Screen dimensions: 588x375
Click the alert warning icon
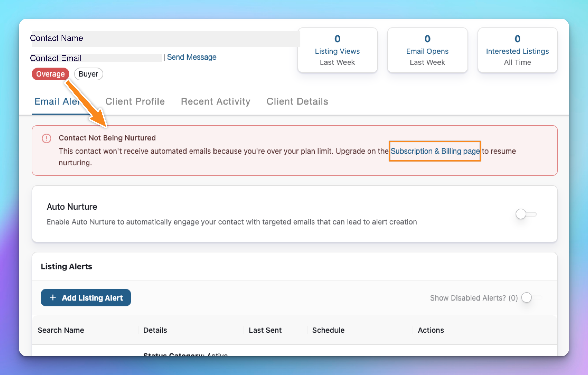46,138
